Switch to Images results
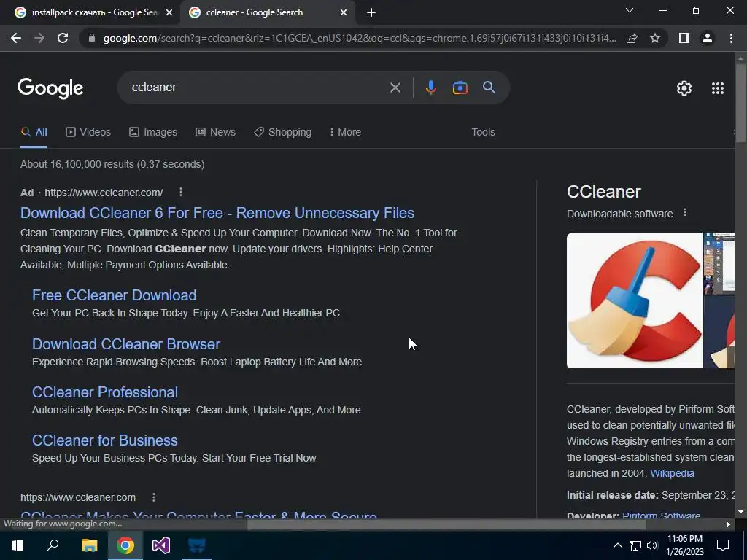The image size is (747, 560). (x=153, y=133)
